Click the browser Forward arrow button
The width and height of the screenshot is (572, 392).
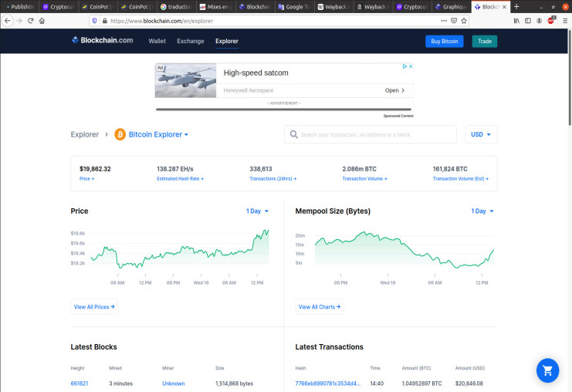(x=19, y=21)
